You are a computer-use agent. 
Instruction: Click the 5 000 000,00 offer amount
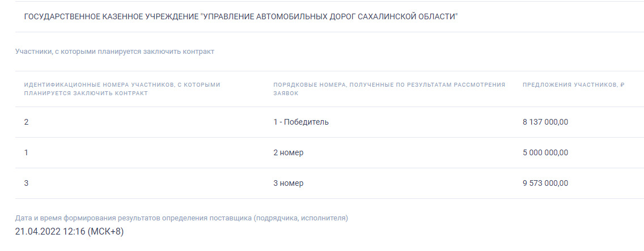click(x=545, y=152)
